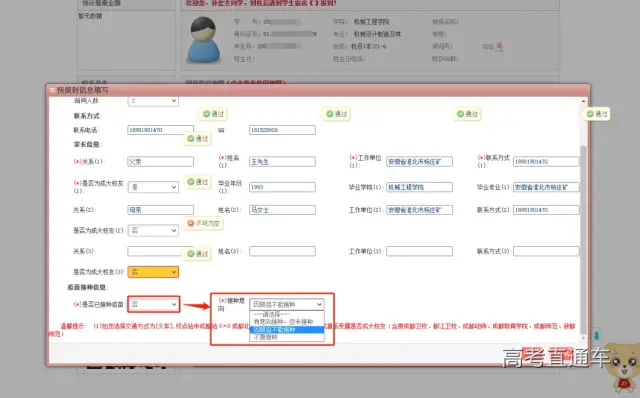The height and width of the screenshot is (398, 640).
Task: Open the highlighted 是否为成大校友(3) dropdown
Action: point(153,272)
